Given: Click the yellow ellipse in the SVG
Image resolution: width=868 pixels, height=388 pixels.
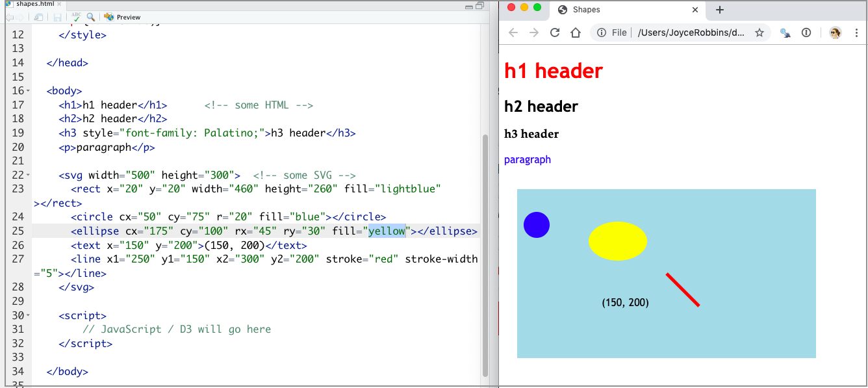Looking at the screenshot, I should (x=618, y=241).
